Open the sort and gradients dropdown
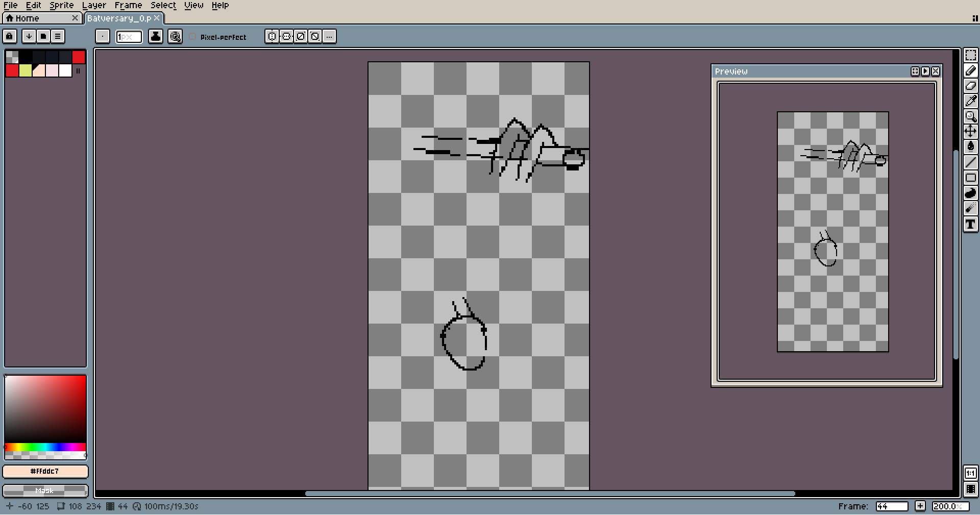 (29, 36)
